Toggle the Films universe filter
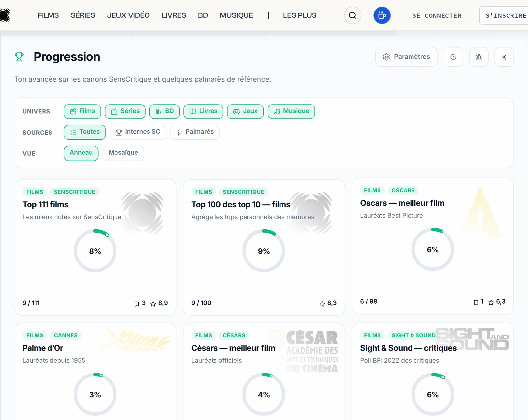This screenshot has height=420, width=528. point(82,111)
